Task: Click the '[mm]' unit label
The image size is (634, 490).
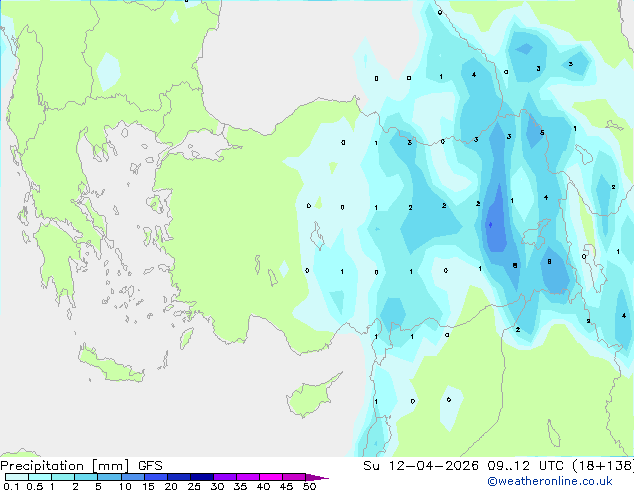Action: (110, 466)
